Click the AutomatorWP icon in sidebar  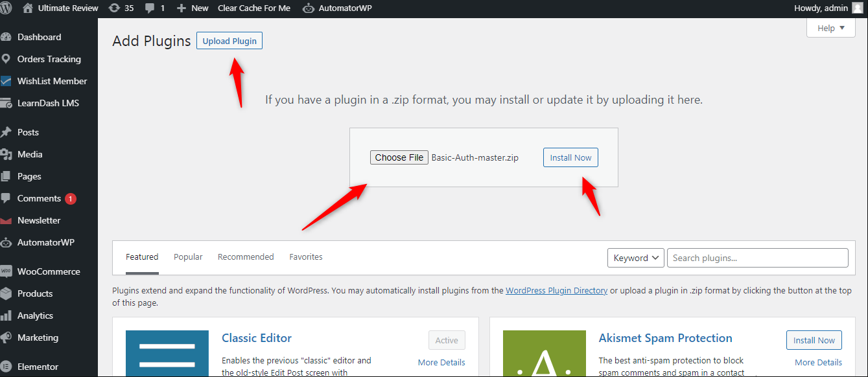pyautogui.click(x=6, y=242)
